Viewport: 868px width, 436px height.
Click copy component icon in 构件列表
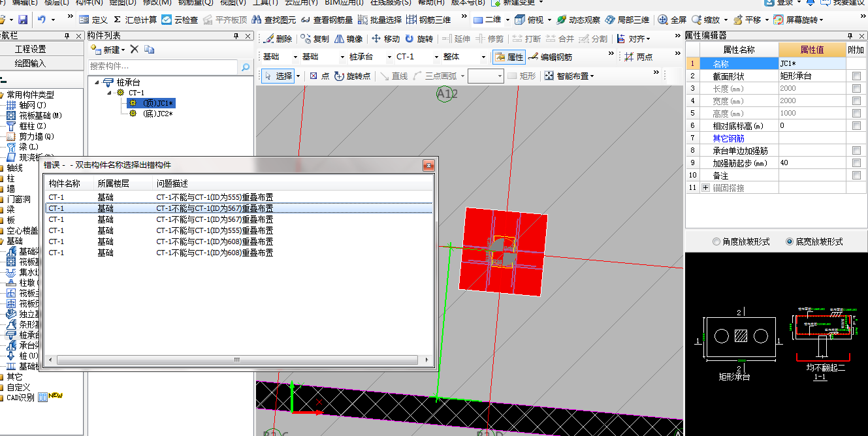click(x=150, y=50)
